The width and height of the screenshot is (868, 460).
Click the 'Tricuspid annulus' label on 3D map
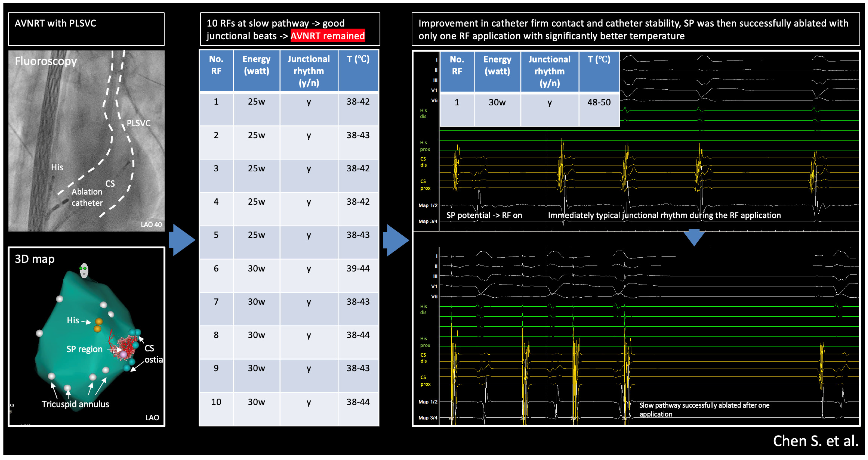pos(75,404)
